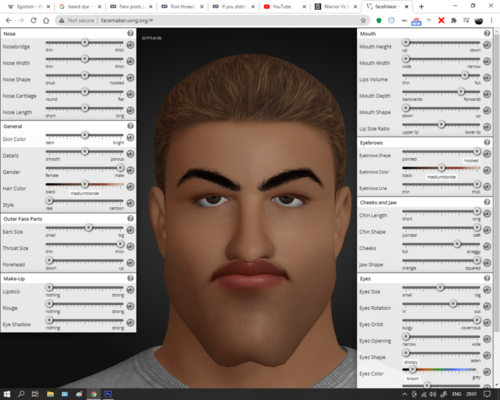Click the Chrome icon in the taskbar
Viewport: 500px width, 400px height.
click(x=94, y=394)
